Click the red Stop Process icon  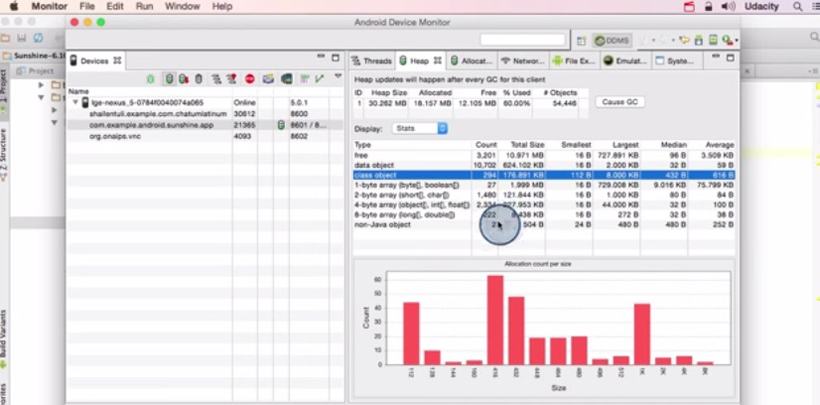pyautogui.click(x=249, y=79)
